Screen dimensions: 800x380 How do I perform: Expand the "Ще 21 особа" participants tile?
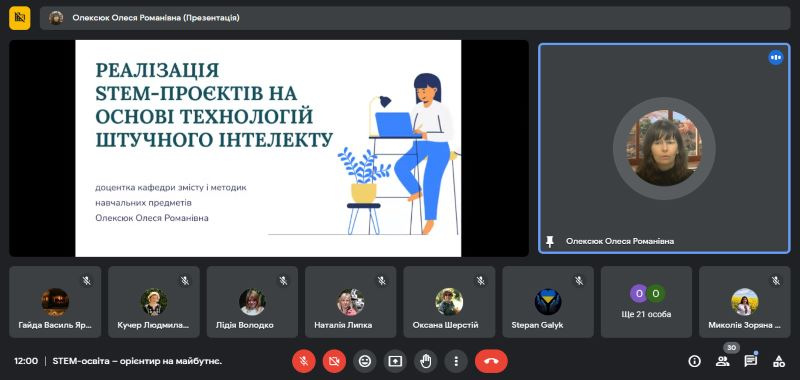[x=646, y=302]
